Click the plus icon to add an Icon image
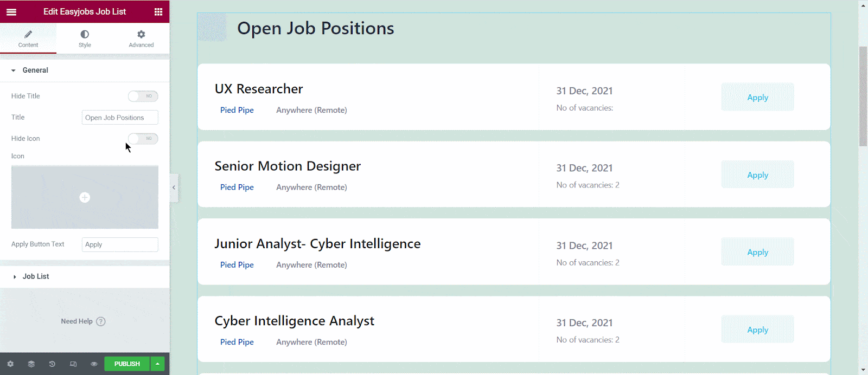Image resolution: width=868 pixels, height=375 pixels. pos(85,197)
